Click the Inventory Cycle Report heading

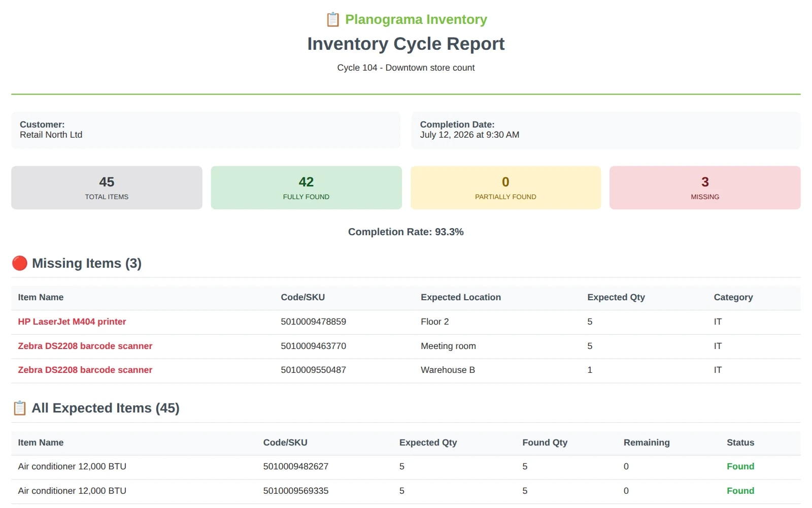click(406, 44)
